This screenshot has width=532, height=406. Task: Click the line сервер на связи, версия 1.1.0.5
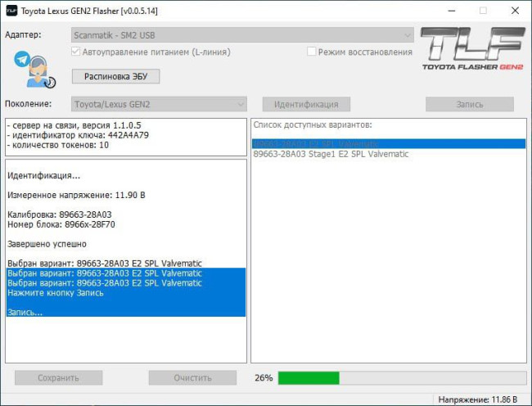74,125
